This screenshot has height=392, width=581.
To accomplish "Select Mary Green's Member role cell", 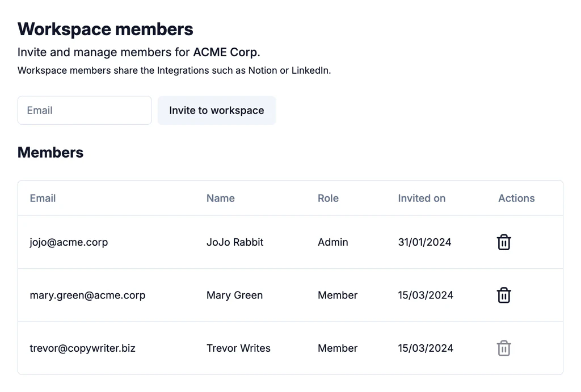I will pos(338,296).
